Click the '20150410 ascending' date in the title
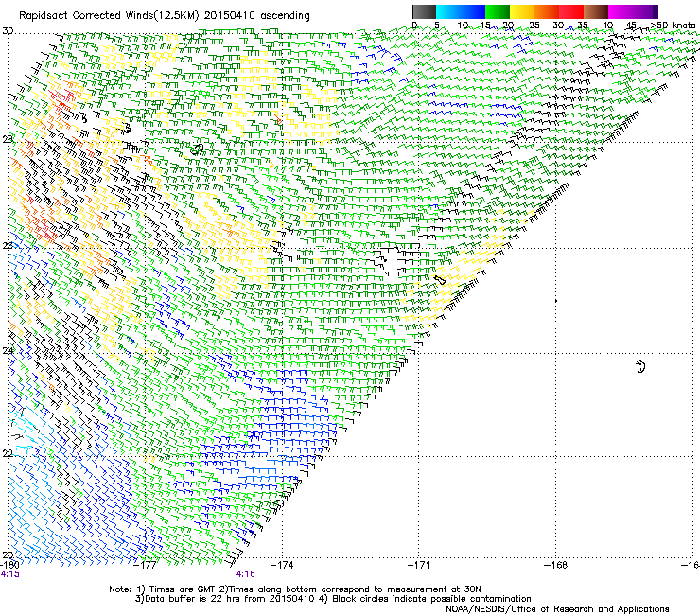The height and width of the screenshot is (615, 700). pyautogui.click(x=256, y=16)
